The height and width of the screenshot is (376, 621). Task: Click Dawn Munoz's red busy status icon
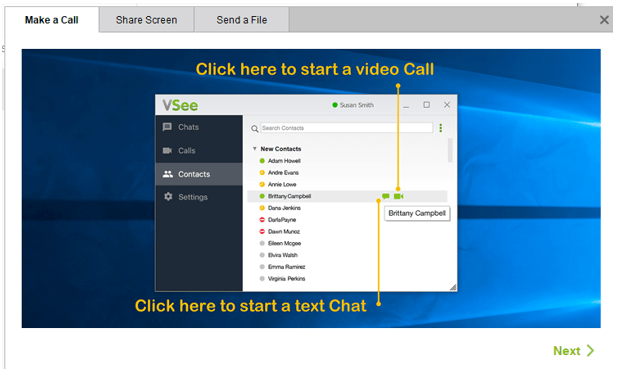262,231
